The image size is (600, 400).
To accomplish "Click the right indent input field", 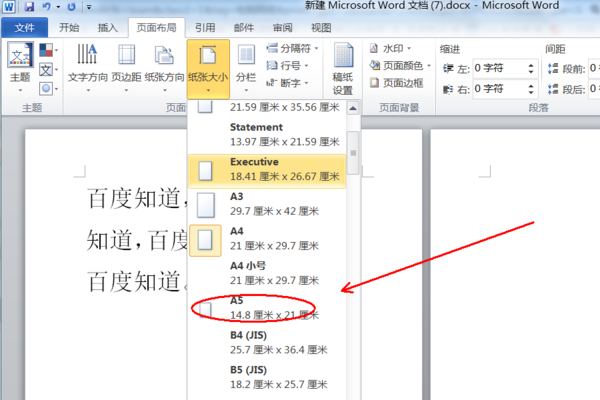I will pyautogui.click(x=499, y=89).
